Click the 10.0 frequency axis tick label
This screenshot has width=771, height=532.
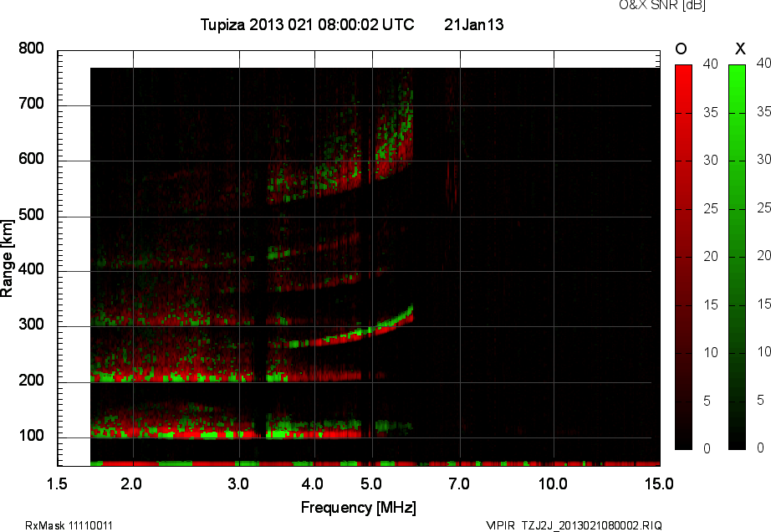click(553, 483)
